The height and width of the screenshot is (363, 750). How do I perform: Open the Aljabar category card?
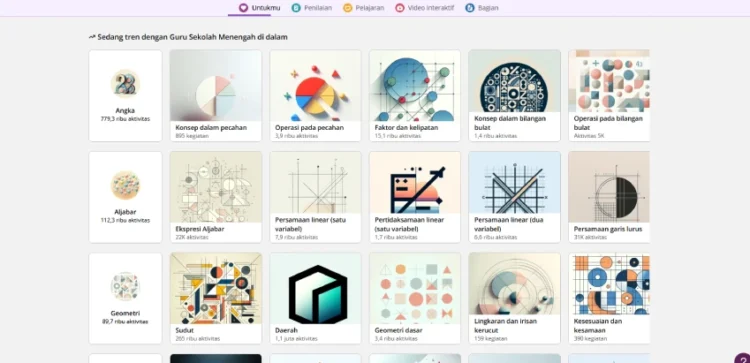point(125,197)
